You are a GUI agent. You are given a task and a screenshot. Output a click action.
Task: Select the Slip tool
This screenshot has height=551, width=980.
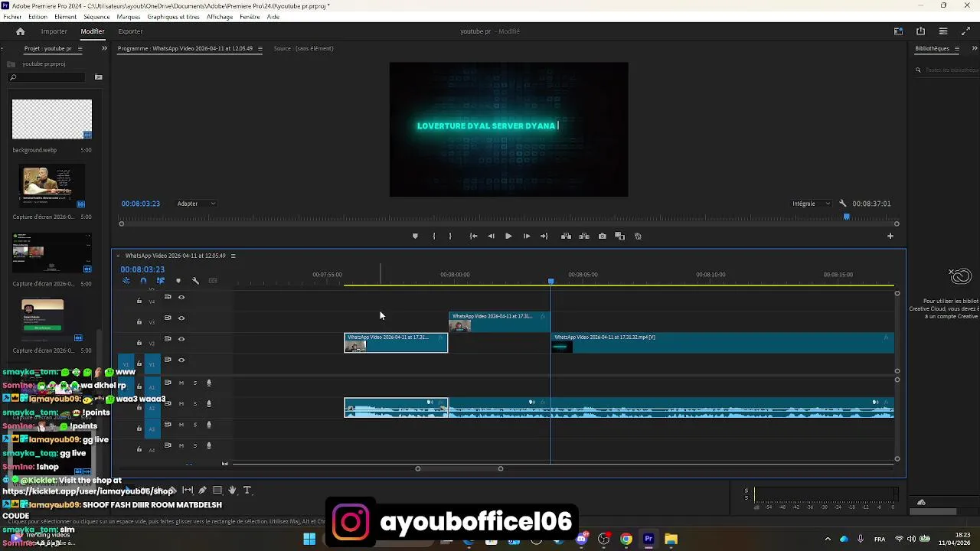pos(188,491)
